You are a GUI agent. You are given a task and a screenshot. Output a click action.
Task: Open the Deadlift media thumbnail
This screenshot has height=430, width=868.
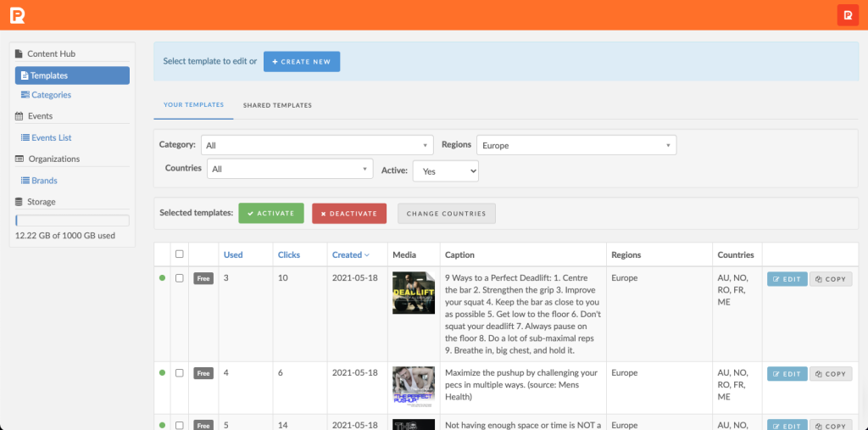click(414, 293)
